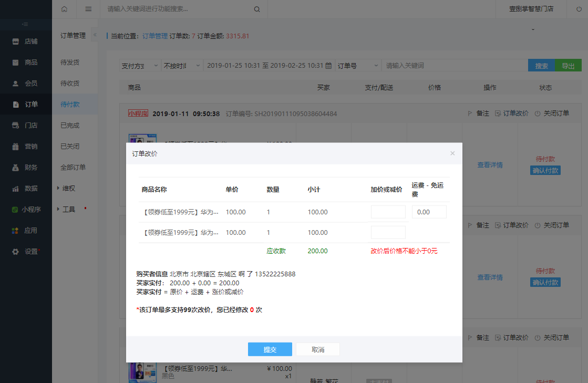Open 订单 in the left sidebar
588x383 pixels.
coord(26,104)
